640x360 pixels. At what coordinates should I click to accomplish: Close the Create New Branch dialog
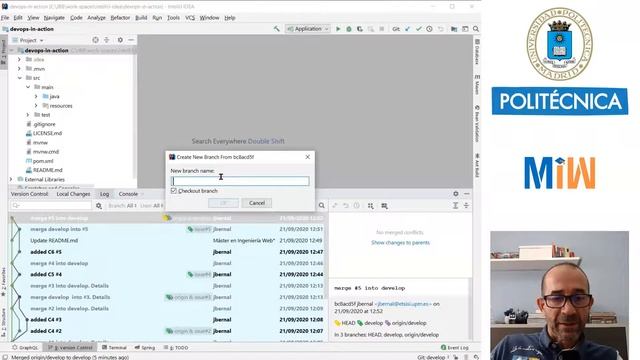coord(308,157)
